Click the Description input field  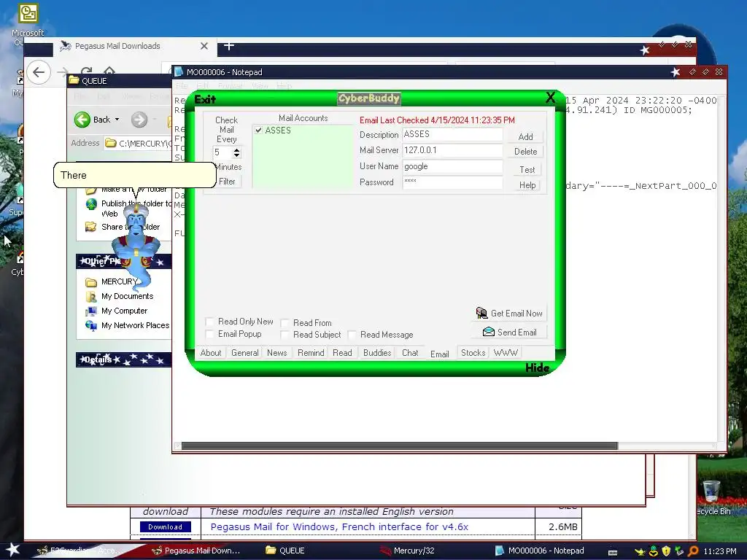(452, 134)
